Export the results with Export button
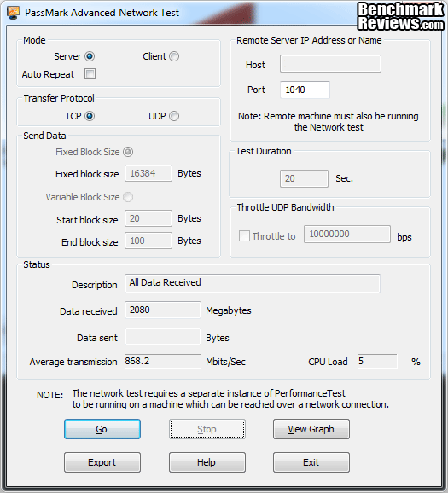Image resolution: width=448 pixels, height=493 pixels. coord(102,462)
